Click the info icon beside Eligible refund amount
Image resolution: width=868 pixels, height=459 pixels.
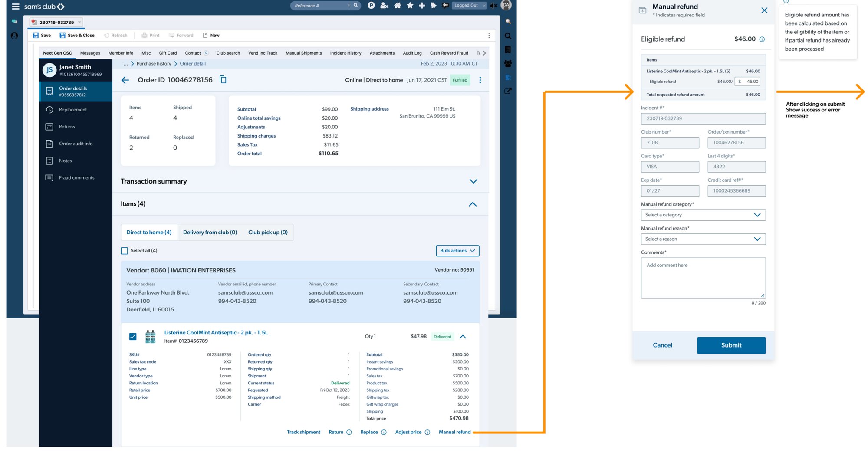pos(762,39)
